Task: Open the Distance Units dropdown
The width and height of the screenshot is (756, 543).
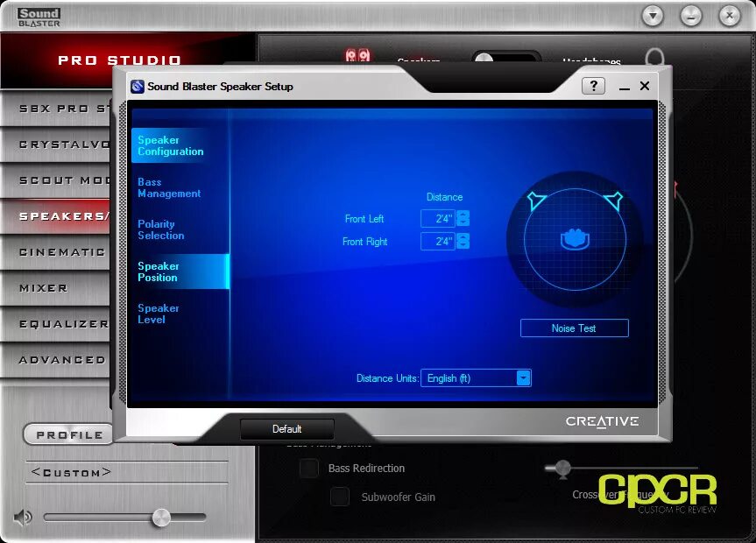Action: click(x=476, y=378)
